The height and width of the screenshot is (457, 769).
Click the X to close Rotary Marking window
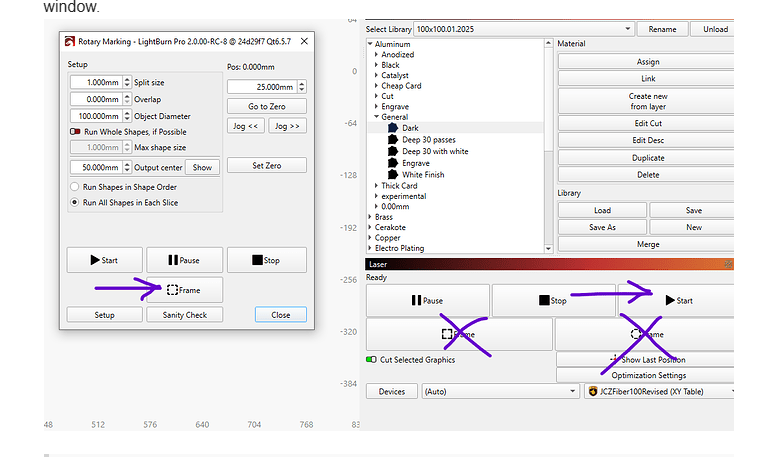click(x=304, y=41)
